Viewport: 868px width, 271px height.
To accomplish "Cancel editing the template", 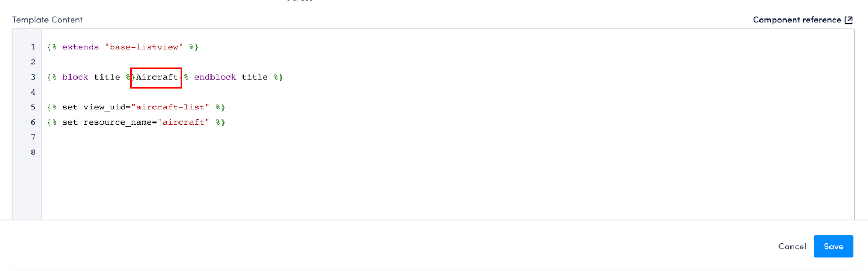I will point(792,247).
